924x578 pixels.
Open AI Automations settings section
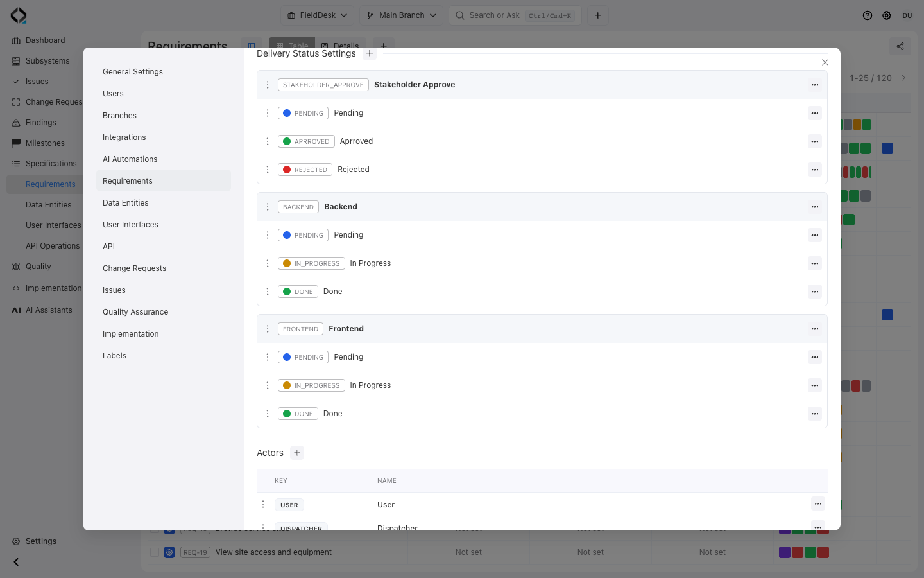tap(164, 159)
